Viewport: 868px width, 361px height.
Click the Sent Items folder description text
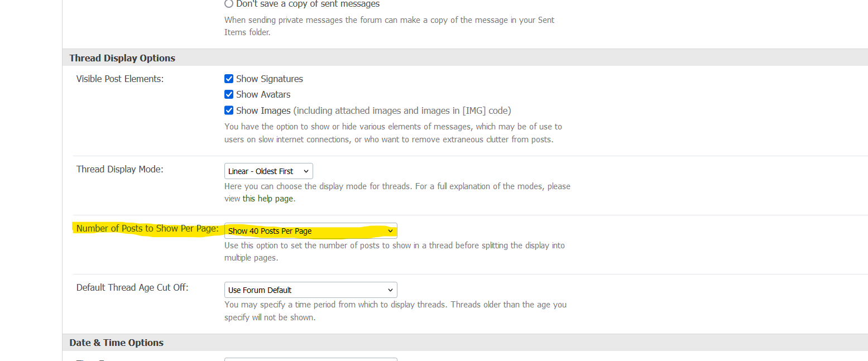[x=390, y=26]
